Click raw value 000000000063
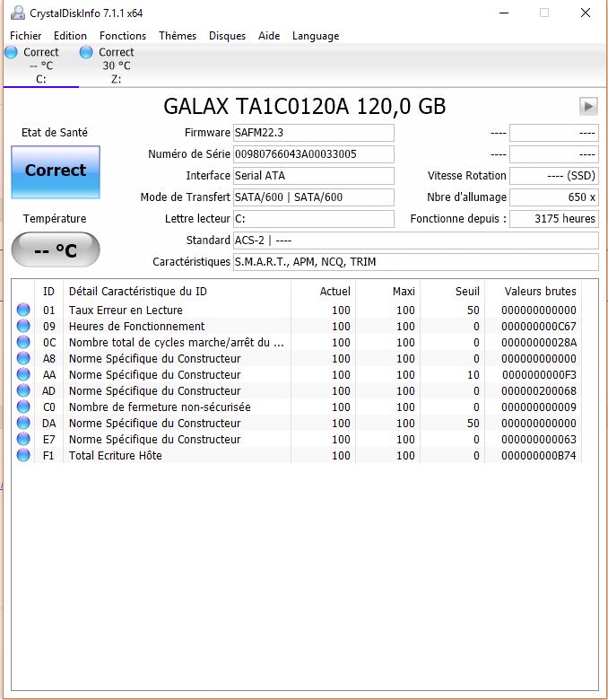Image resolution: width=608 pixels, height=700 pixels. [x=538, y=439]
